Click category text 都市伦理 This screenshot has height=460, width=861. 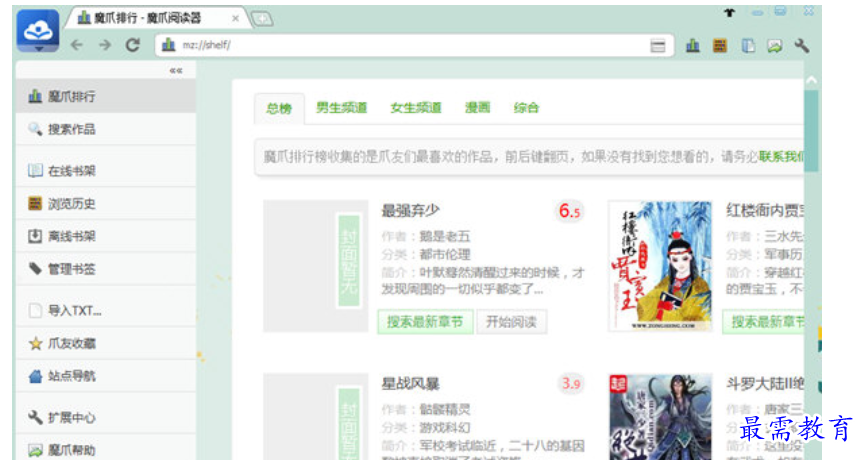tap(445, 255)
